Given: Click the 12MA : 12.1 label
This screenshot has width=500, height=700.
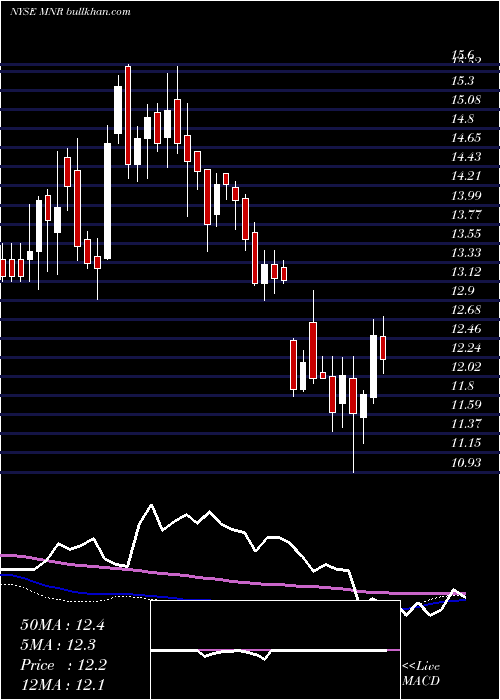Looking at the screenshot, I should pyautogui.click(x=62, y=685).
